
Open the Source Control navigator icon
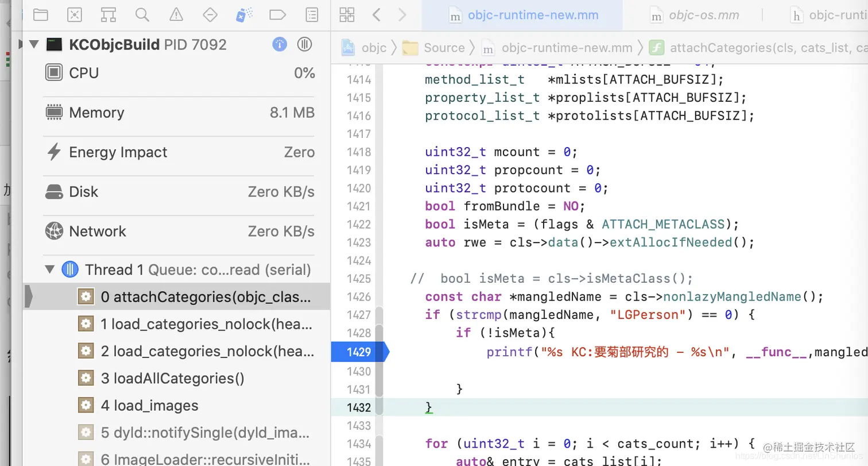[x=74, y=14]
